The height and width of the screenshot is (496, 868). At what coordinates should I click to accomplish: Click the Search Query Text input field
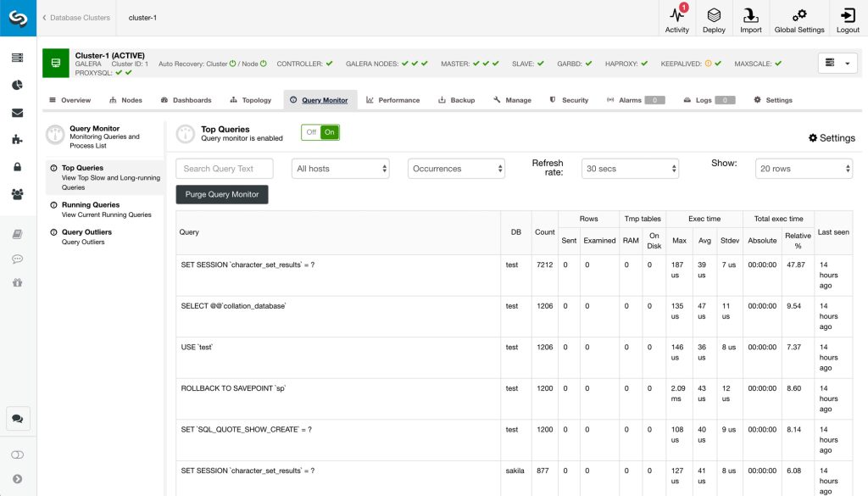point(224,168)
